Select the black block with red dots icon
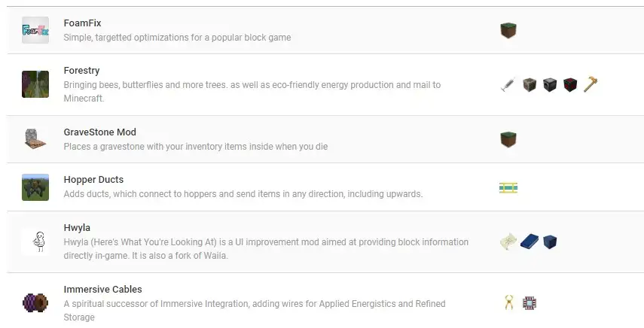This screenshot has width=644, height=328. point(570,85)
